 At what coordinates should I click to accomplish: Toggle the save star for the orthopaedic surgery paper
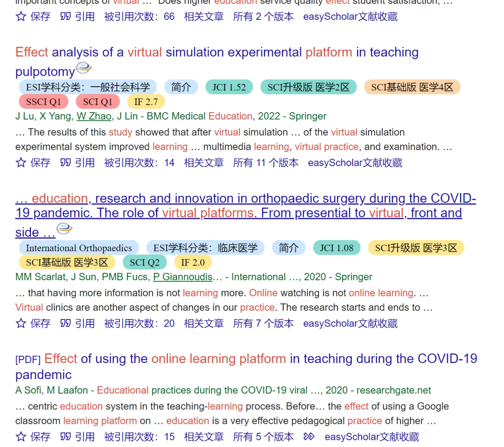21,324
